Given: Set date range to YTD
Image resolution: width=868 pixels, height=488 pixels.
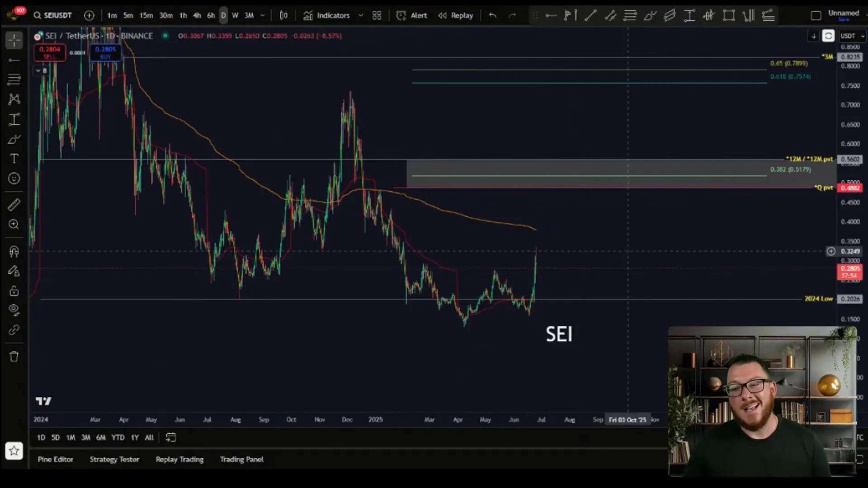Looking at the screenshot, I should pyautogui.click(x=118, y=437).
